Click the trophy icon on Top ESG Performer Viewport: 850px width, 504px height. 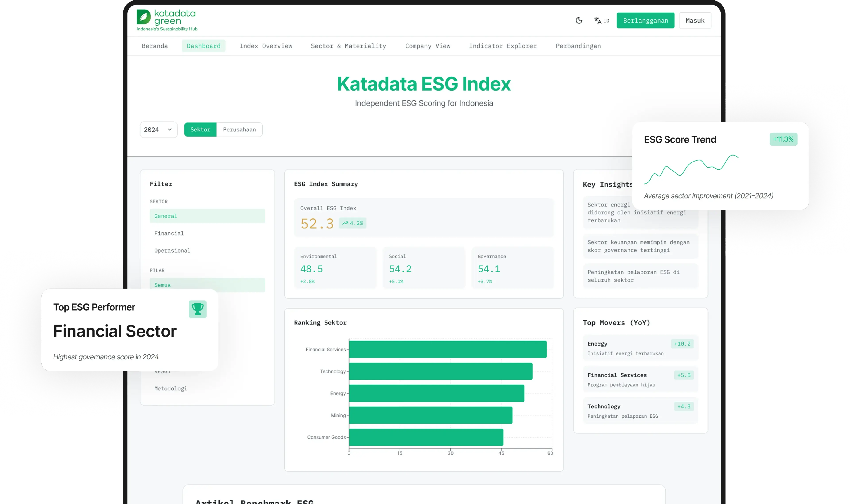197,309
